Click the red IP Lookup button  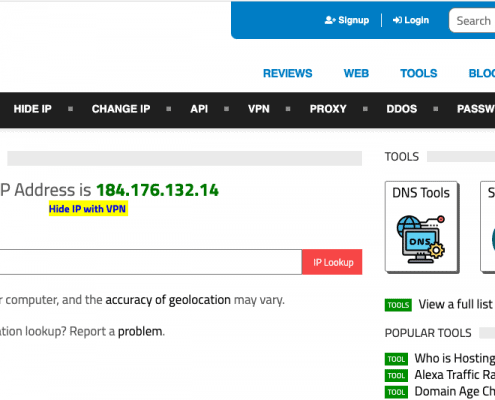pos(332,262)
